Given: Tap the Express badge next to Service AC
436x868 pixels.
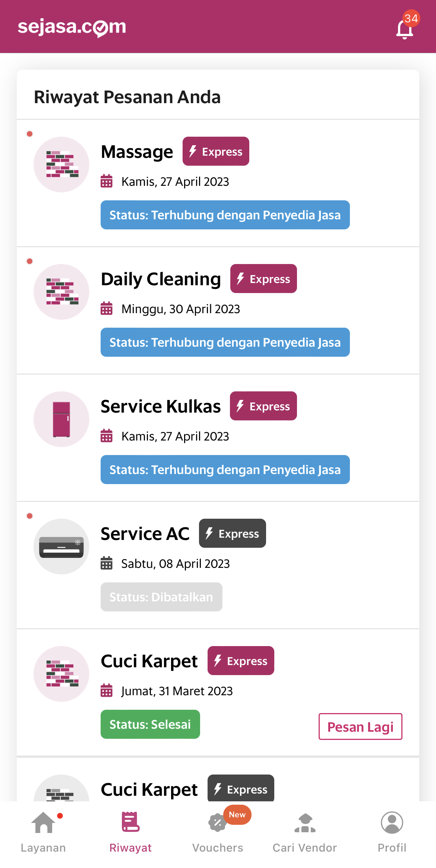Looking at the screenshot, I should [x=232, y=534].
